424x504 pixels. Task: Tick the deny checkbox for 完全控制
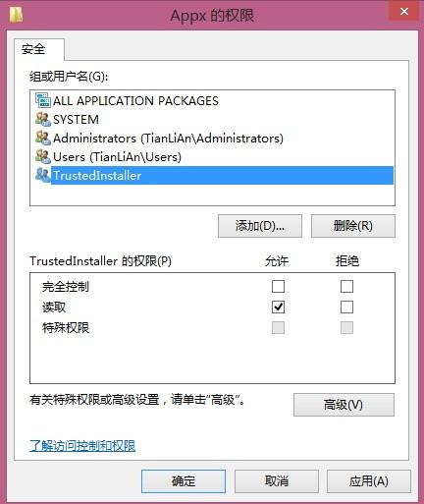(346, 286)
